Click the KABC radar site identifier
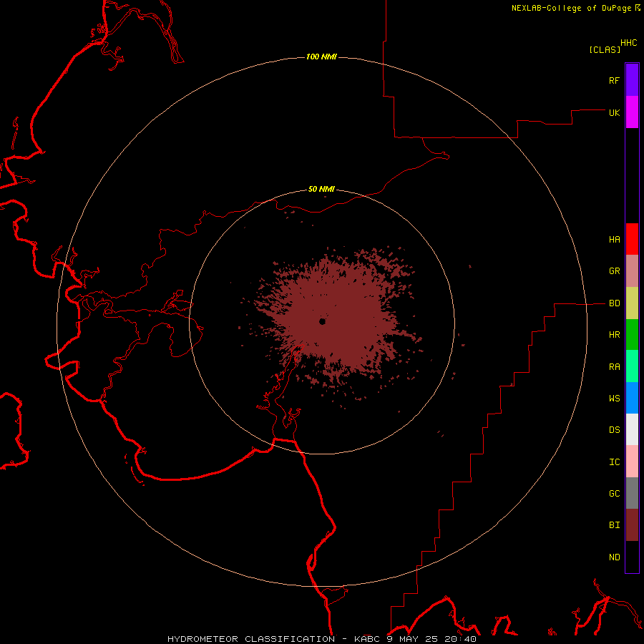The image size is (644, 644). (367, 639)
